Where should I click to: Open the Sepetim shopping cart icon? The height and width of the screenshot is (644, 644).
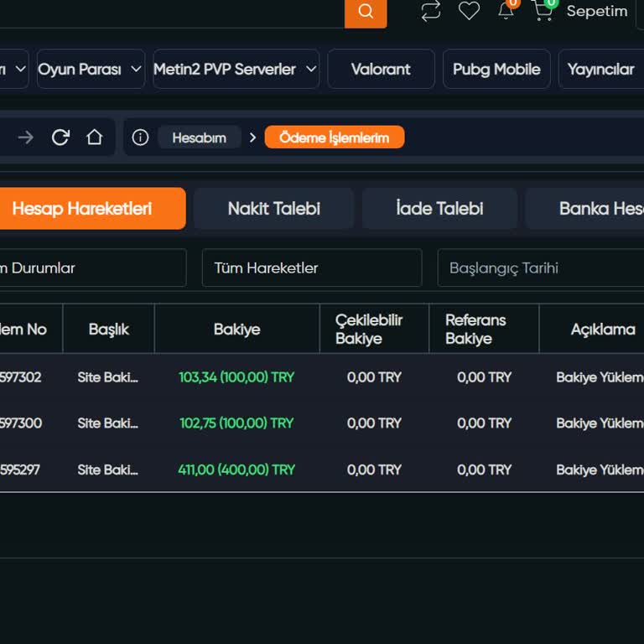click(x=543, y=11)
